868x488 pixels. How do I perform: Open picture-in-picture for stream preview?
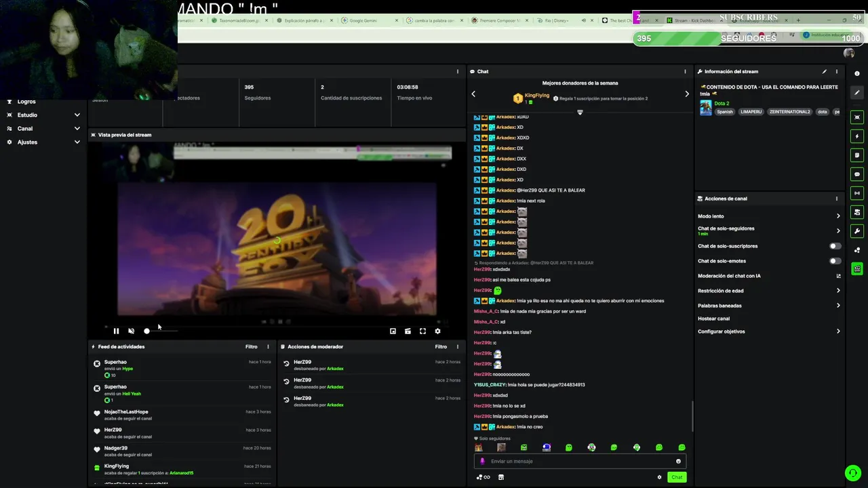tap(393, 331)
